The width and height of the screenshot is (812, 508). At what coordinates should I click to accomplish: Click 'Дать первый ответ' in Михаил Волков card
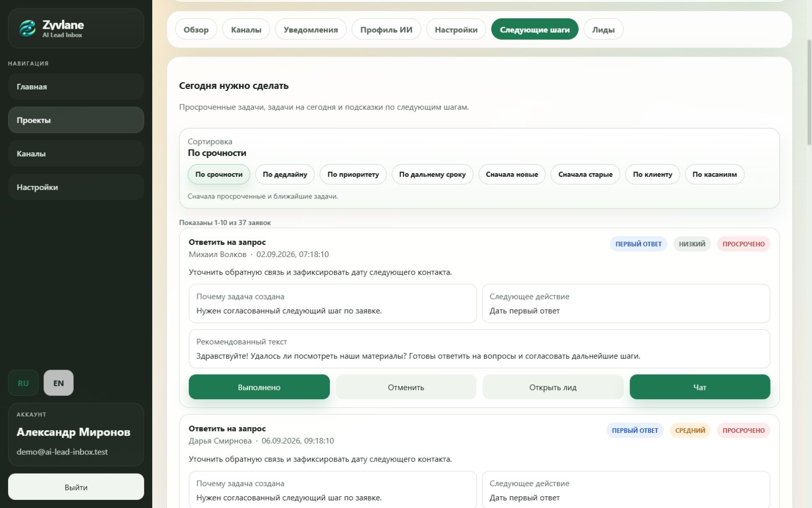pos(524,311)
